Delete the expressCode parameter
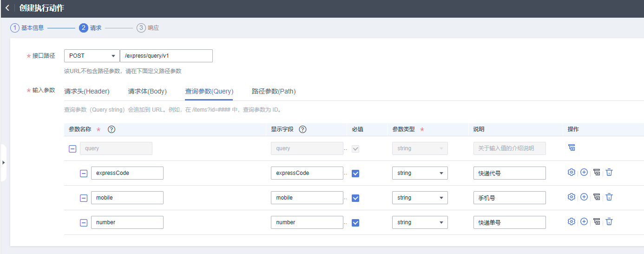The height and width of the screenshot is (254, 644). [609, 172]
